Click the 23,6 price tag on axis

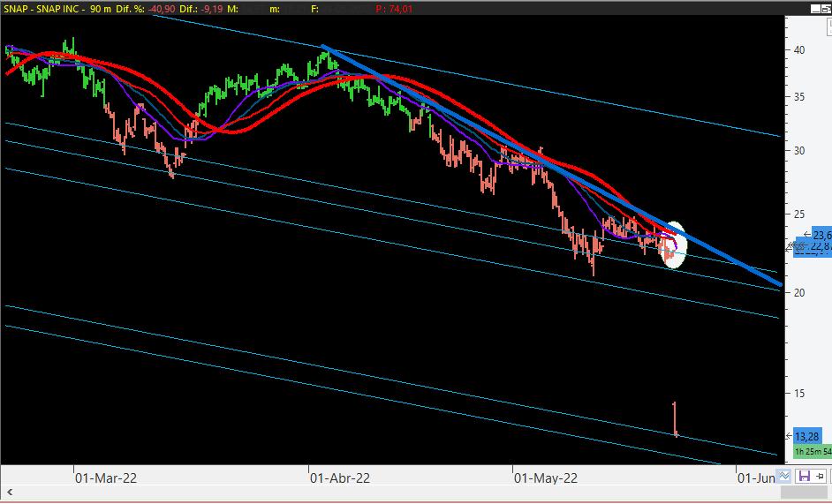coord(821,235)
